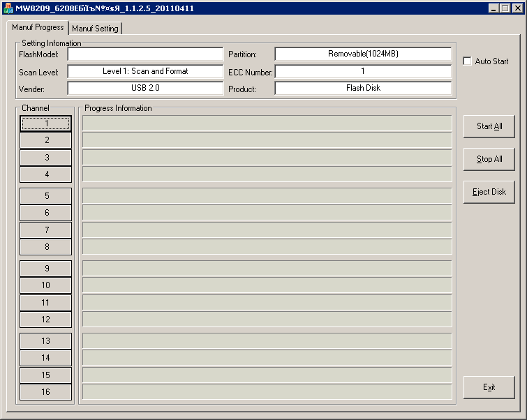Select channel 10 button
The width and height of the screenshot is (527, 420).
tap(45, 285)
